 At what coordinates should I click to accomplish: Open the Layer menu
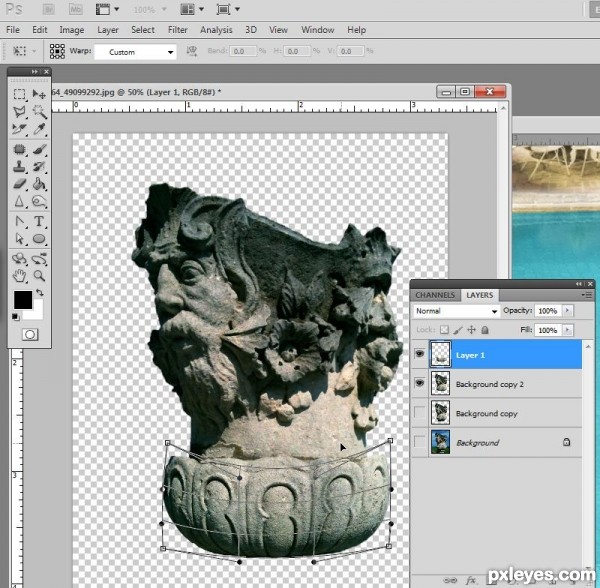(108, 29)
